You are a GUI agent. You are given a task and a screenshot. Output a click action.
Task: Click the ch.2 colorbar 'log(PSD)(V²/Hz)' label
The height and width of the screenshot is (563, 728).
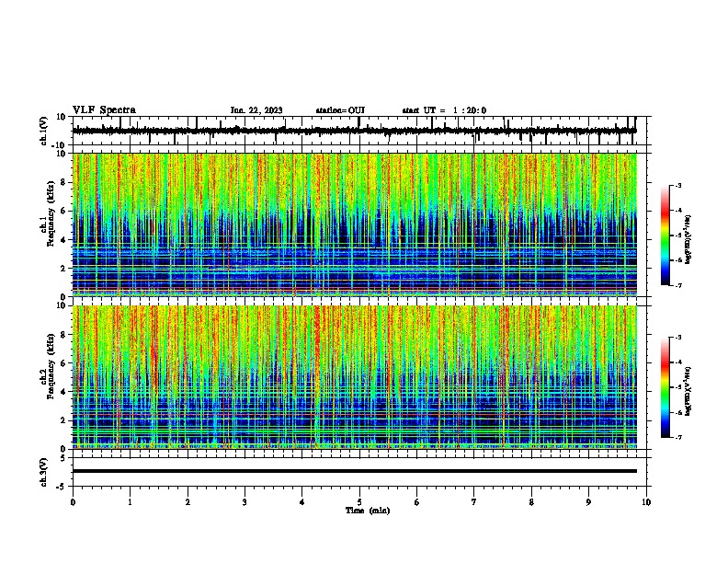point(688,391)
